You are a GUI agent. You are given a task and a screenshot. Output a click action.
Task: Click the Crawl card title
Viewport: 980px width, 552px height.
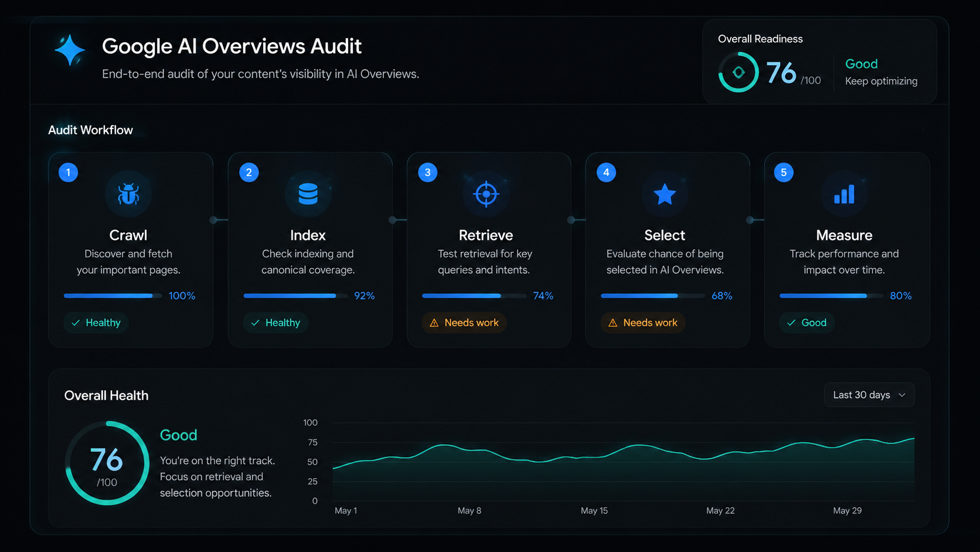(x=128, y=235)
